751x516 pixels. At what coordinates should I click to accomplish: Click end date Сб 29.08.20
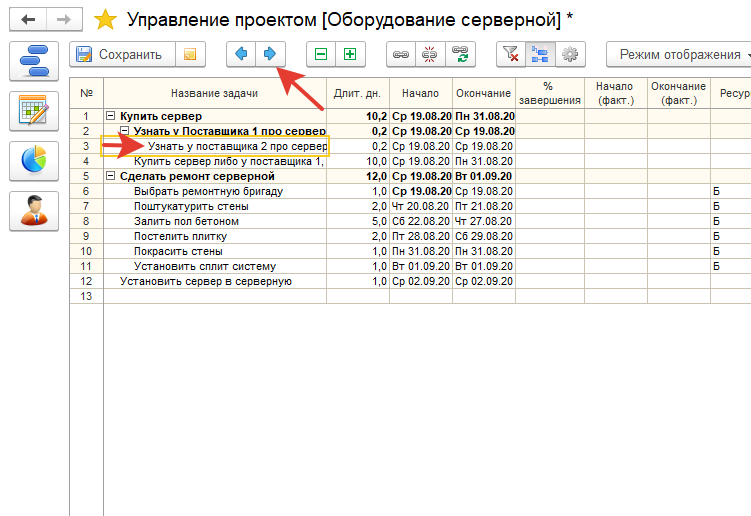coord(484,236)
